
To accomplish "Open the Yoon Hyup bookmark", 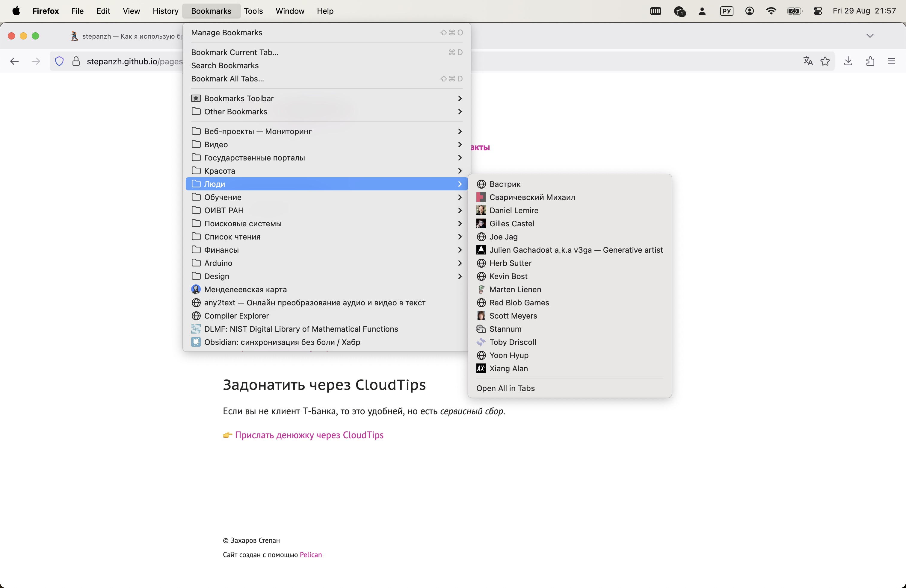I will (x=570, y=355).
